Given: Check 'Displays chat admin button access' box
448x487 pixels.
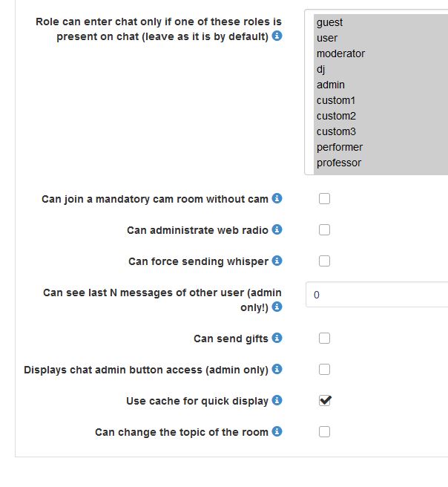Looking at the screenshot, I should pyautogui.click(x=324, y=369).
